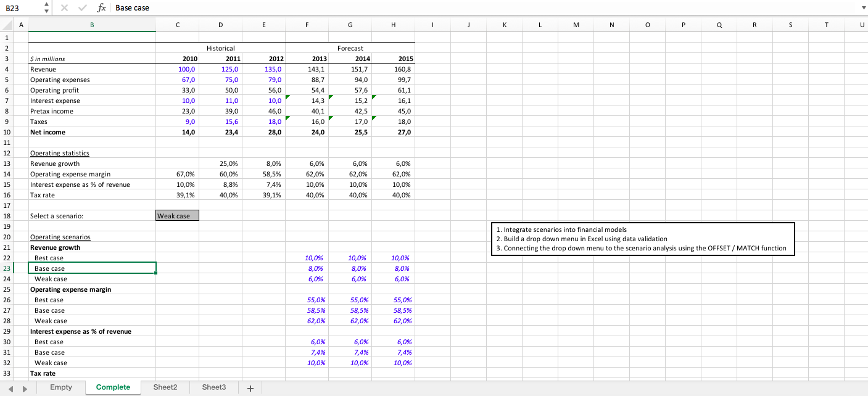The width and height of the screenshot is (868, 396).
Task: Click the plus icon to add a new sheet
Action: 250,387
